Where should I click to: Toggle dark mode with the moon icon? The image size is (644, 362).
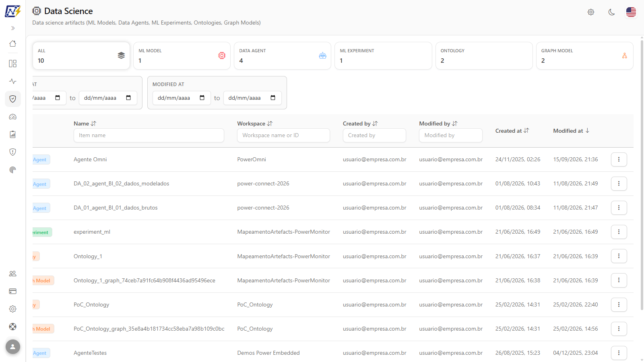(611, 12)
